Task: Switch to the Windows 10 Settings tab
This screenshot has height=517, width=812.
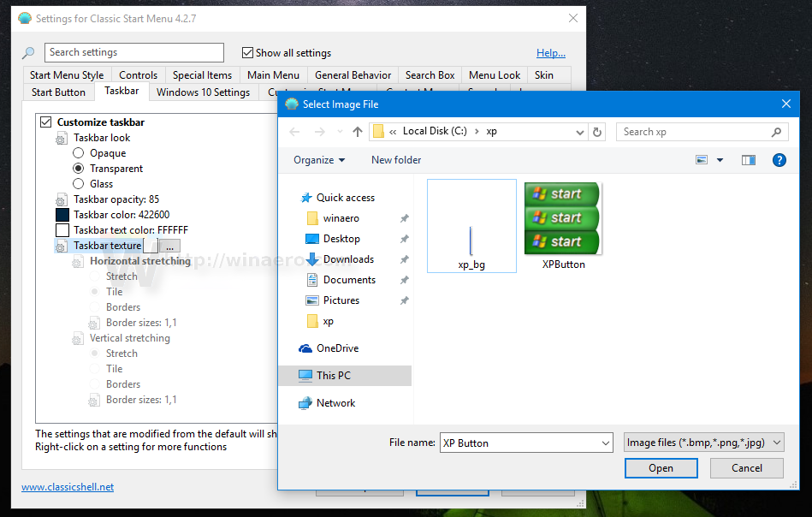Action: click(x=202, y=92)
